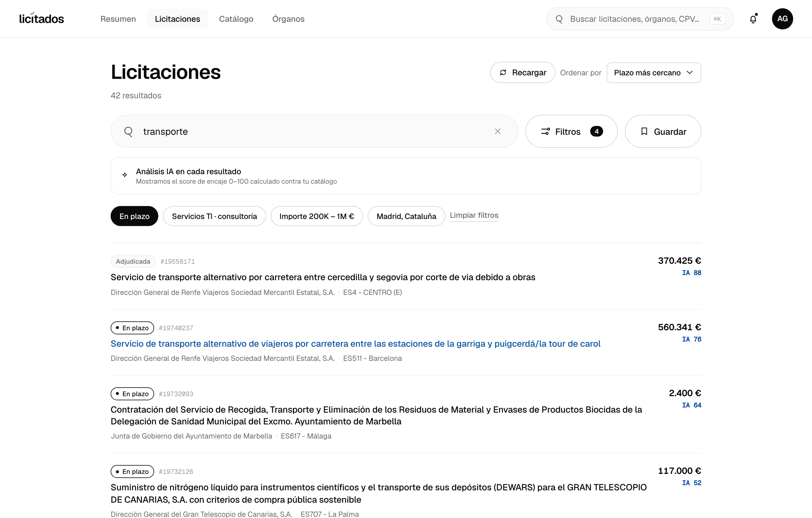This screenshot has width=812, height=518.
Task: Click the IA 64 score
Action: (x=692, y=405)
